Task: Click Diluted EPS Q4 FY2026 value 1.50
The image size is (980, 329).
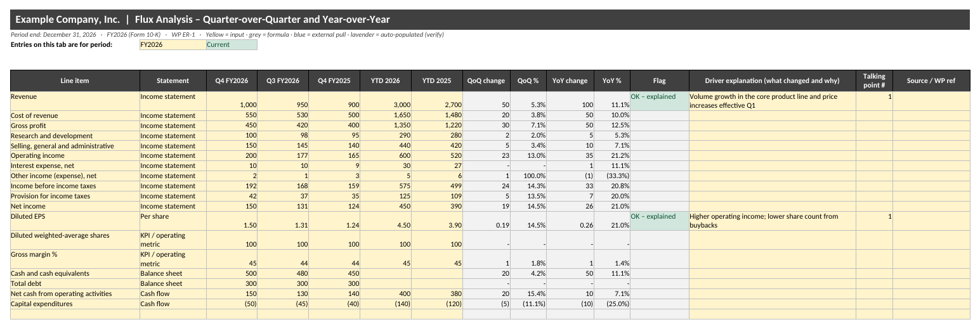Action: (232, 221)
